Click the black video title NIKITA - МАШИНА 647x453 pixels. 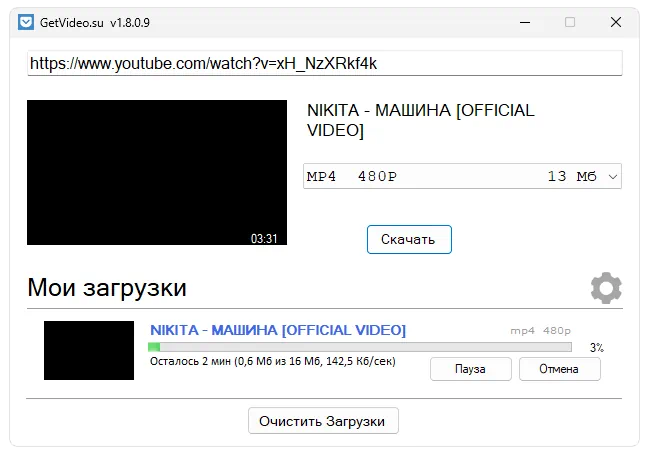pos(420,120)
